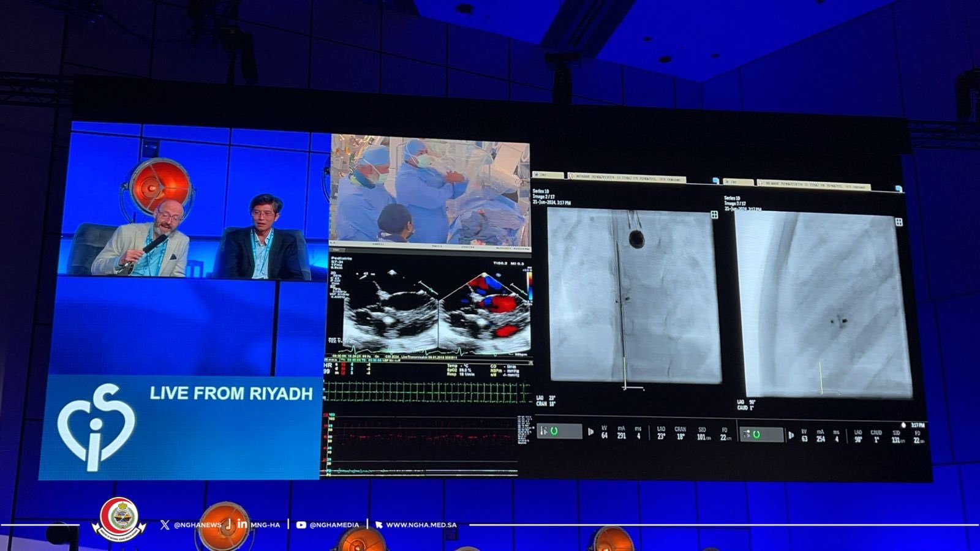
Task: Select the right fluoroscopy window title tab
Action: click(813, 183)
